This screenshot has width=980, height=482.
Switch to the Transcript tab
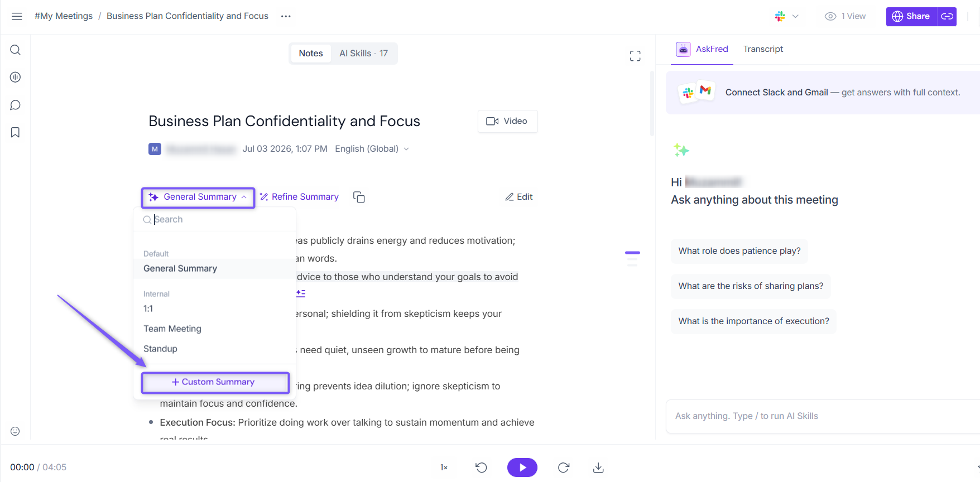[x=763, y=49]
